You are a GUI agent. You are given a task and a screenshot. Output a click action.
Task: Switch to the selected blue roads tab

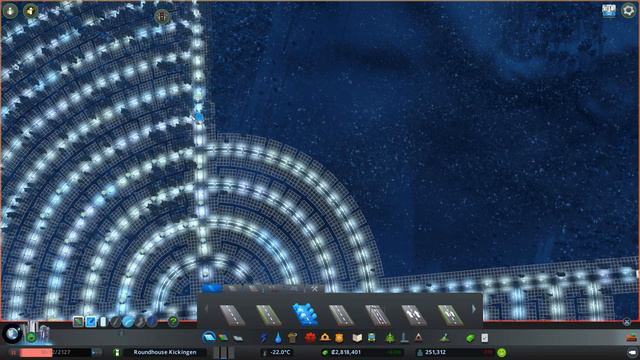(x=212, y=289)
